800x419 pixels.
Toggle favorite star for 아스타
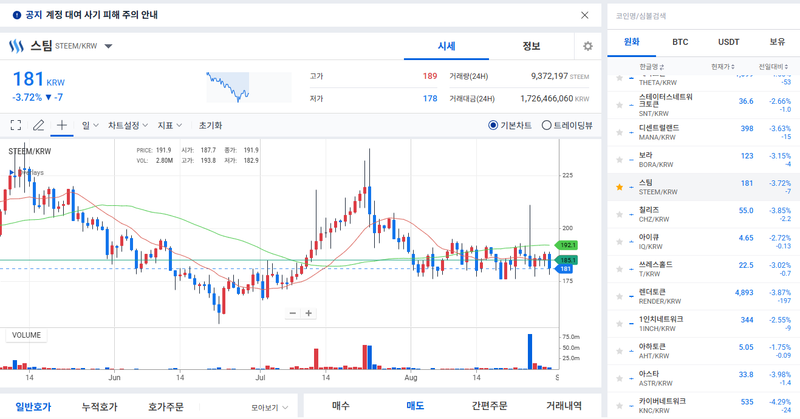point(619,378)
